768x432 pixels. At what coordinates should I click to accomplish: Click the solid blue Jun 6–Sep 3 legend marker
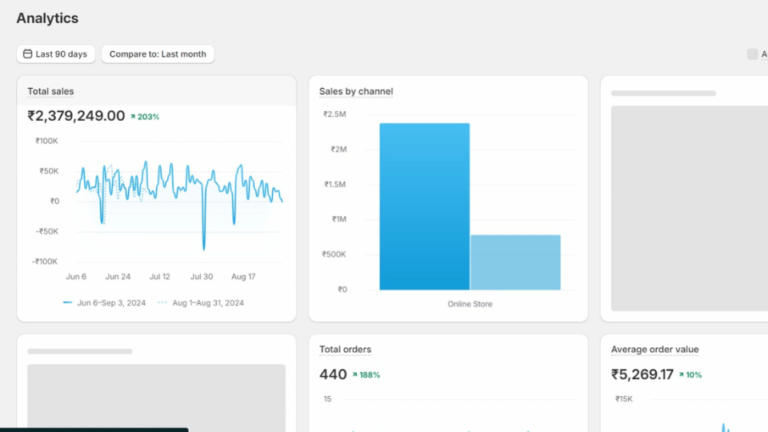(x=67, y=302)
